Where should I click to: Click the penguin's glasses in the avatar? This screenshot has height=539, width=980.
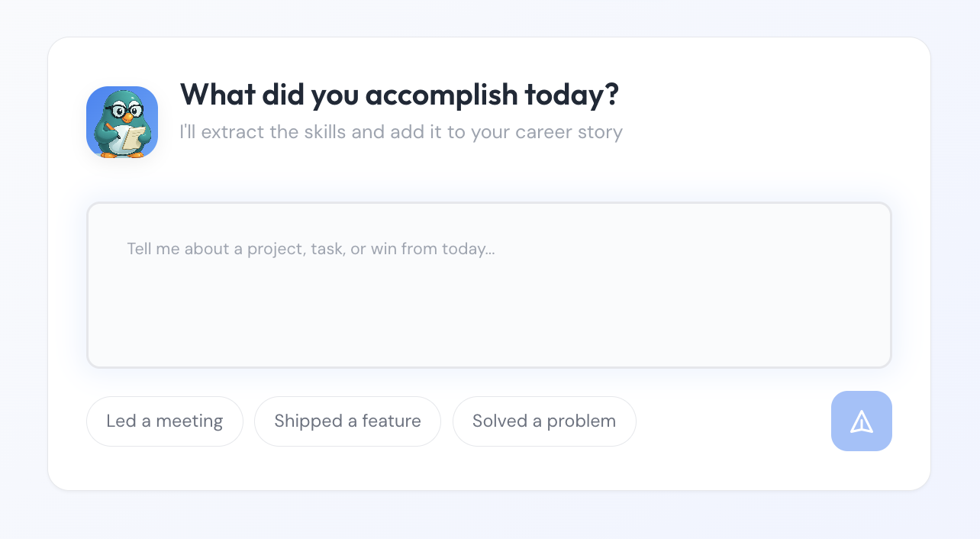pos(122,111)
